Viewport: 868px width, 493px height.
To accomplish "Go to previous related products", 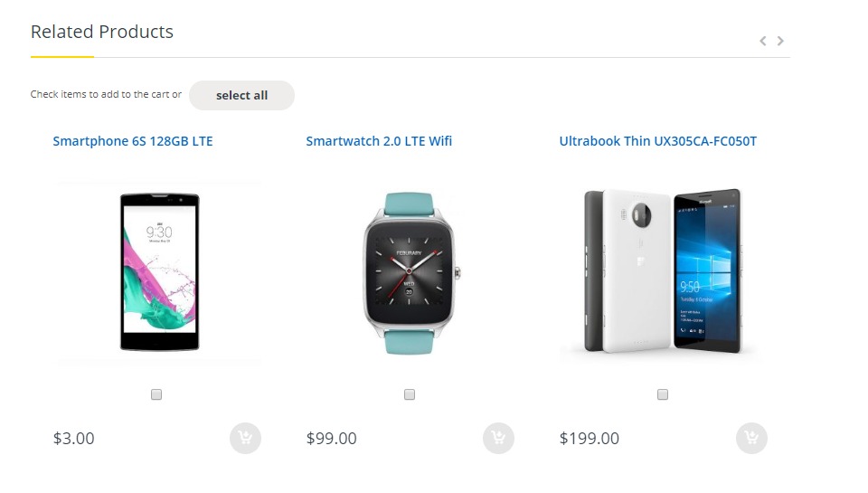I will click(x=763, y=41).
